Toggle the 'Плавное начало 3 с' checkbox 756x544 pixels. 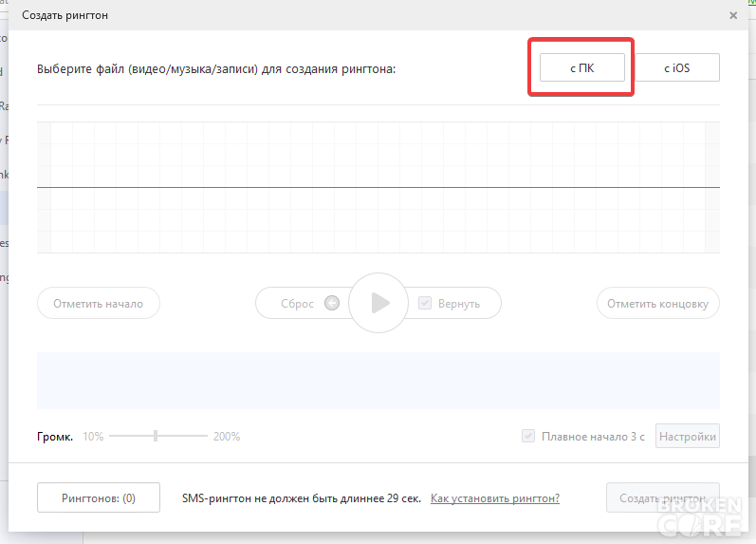pyautogui.click(x=528, y=436)
